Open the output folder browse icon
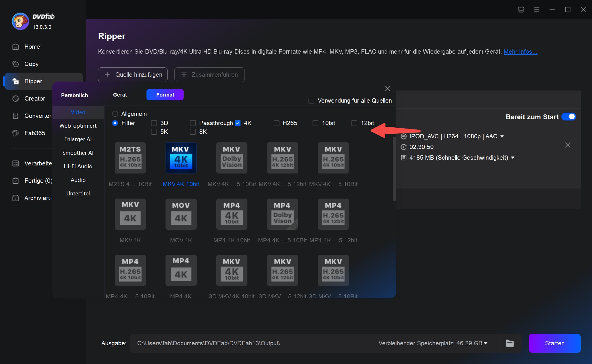 click(x=510, y=343)
